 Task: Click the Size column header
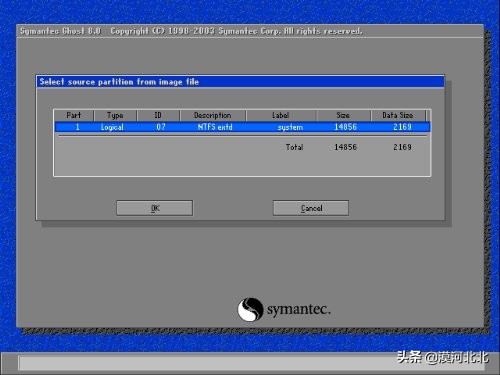point(343,115)
